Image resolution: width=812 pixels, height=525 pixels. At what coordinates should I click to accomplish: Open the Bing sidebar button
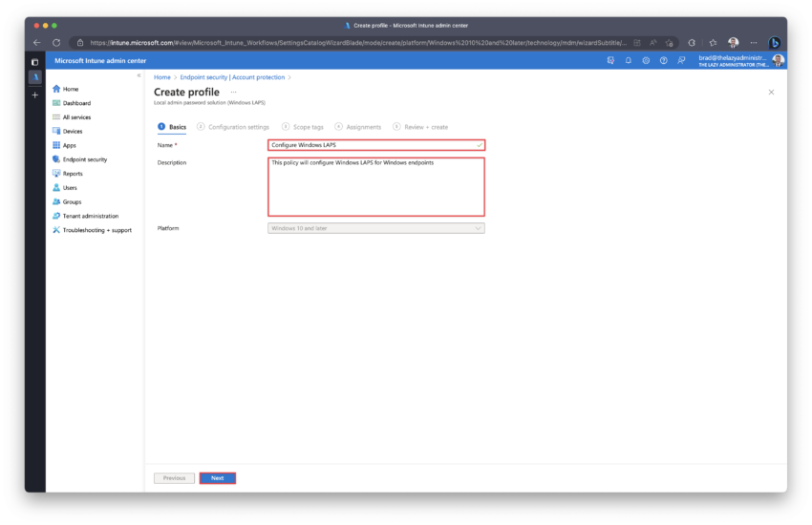click(774, 42)
